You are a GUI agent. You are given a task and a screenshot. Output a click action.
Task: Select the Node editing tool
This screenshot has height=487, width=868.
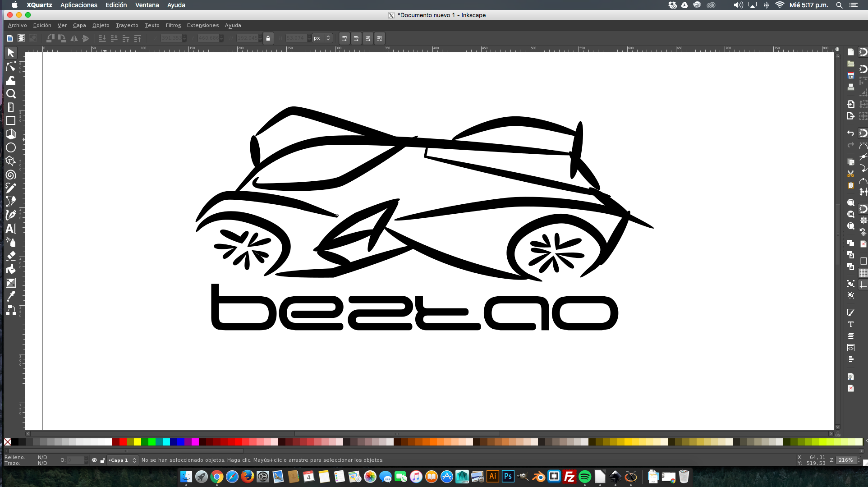click(x=11, y=67)
